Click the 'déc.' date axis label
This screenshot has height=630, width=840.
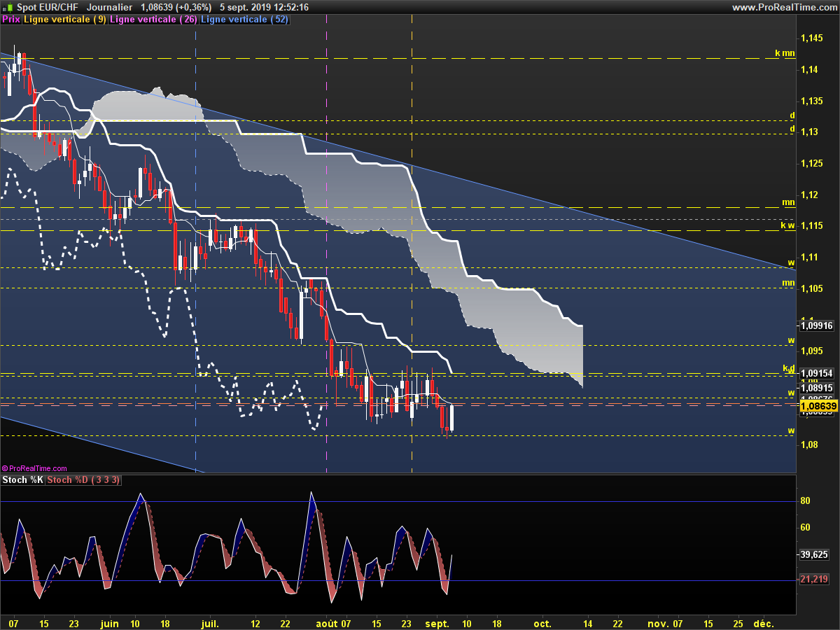click(763, 623)
